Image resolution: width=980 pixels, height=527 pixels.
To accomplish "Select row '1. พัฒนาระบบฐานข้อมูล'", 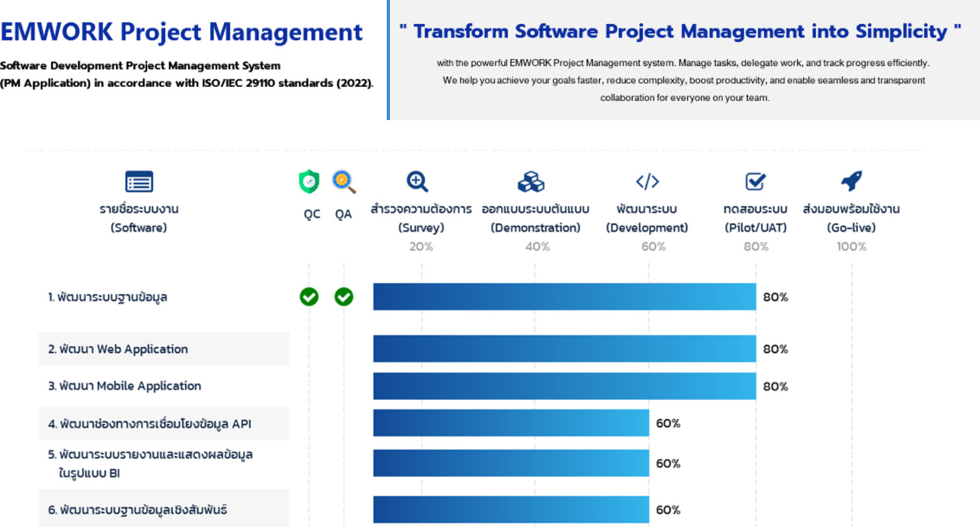I will pyautogui.click(x=108, y=297).
